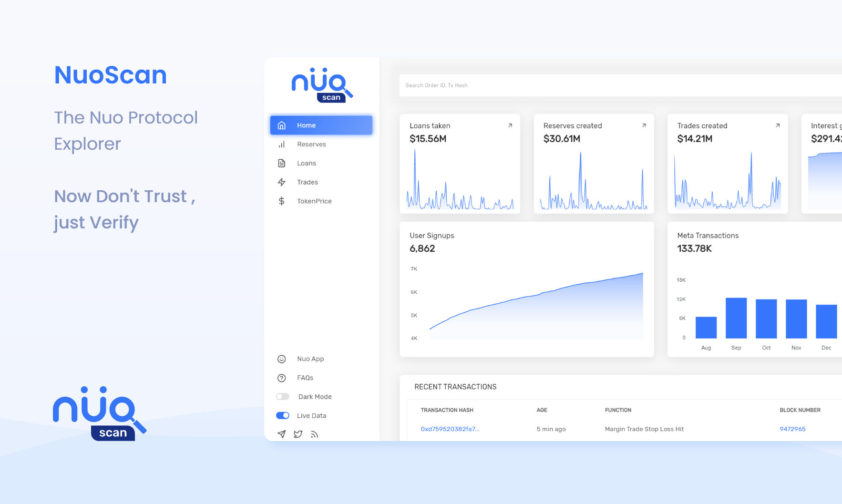Open the Nuo App link
Image resolution: width=842 pixels, height=504 pixels.
[310, 359]
